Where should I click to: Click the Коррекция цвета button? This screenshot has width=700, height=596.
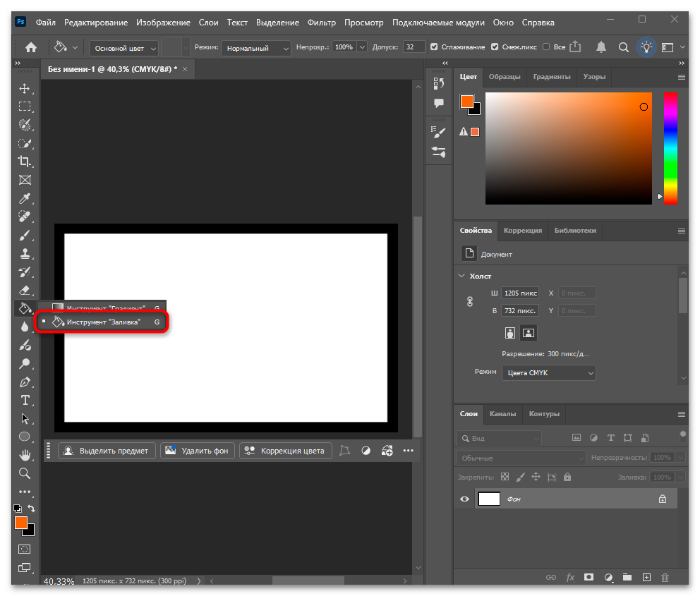pos(286,451)
